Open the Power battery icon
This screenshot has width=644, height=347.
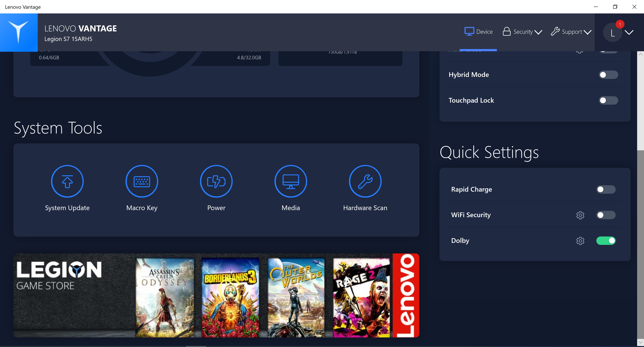tap(216, 181)
